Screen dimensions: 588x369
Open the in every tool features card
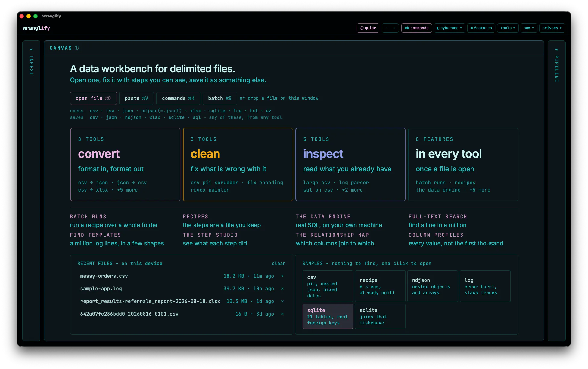(x=463, y=164)
